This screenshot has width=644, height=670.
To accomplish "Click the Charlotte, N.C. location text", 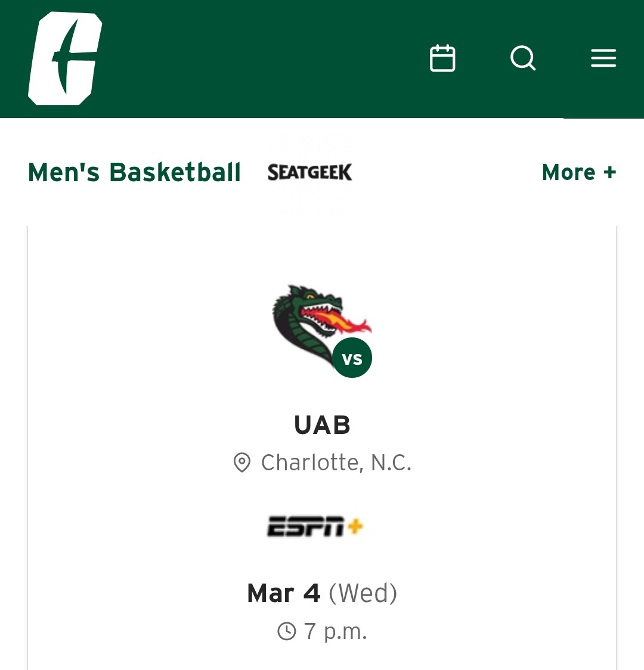I will point(336,463).
